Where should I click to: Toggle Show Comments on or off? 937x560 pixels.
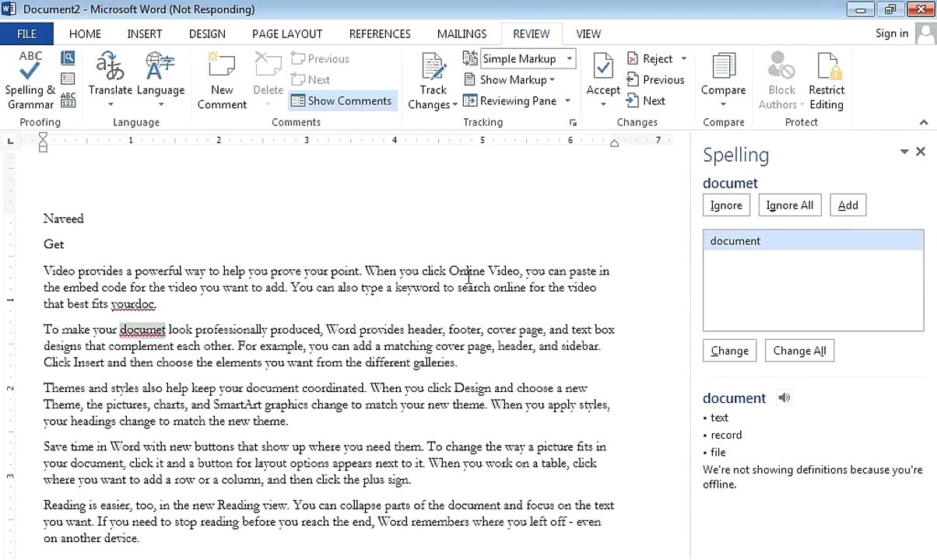pyautogui.click(x=342, y=101)
